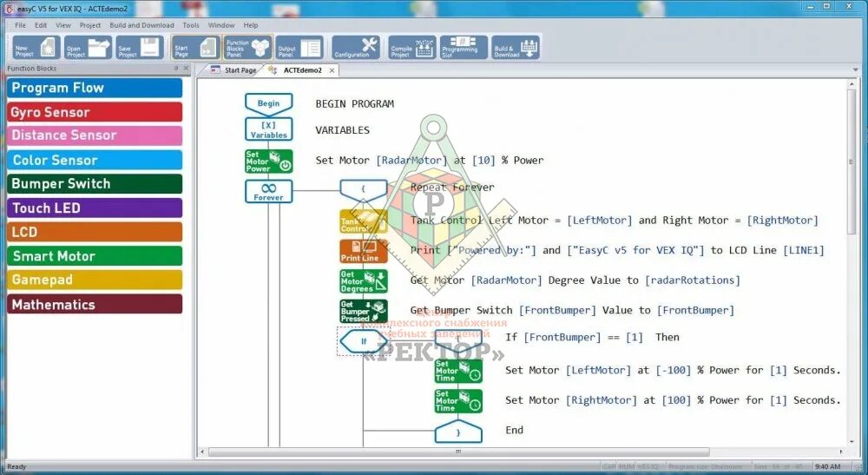Click the Repeat Forever text line
Image resolution: width=868 pixels, height=475 pixels.
click(x=452, y=188)
